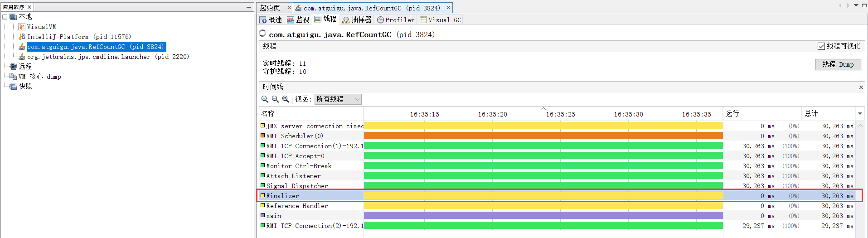Close the 应用程序 panel tab

[29, 7]
